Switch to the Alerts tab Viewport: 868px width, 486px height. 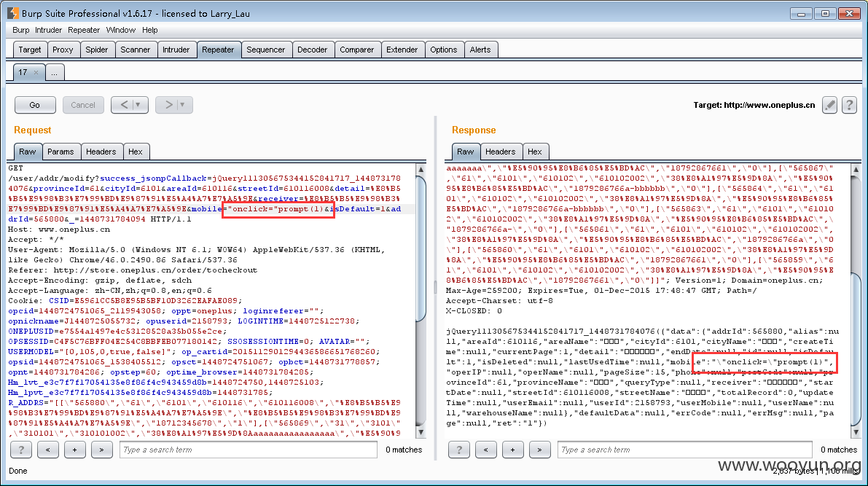click(480, 50)
